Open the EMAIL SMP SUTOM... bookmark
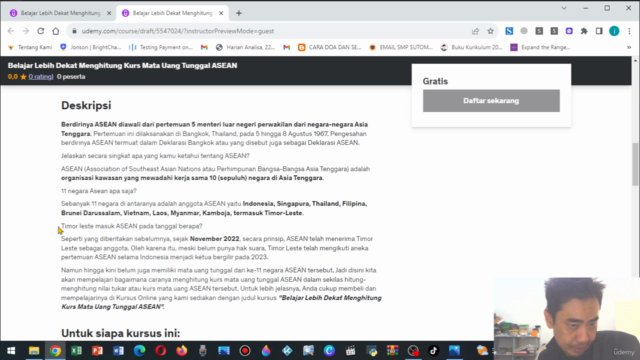This screenshot has height=360, width=640. (401, 47)
